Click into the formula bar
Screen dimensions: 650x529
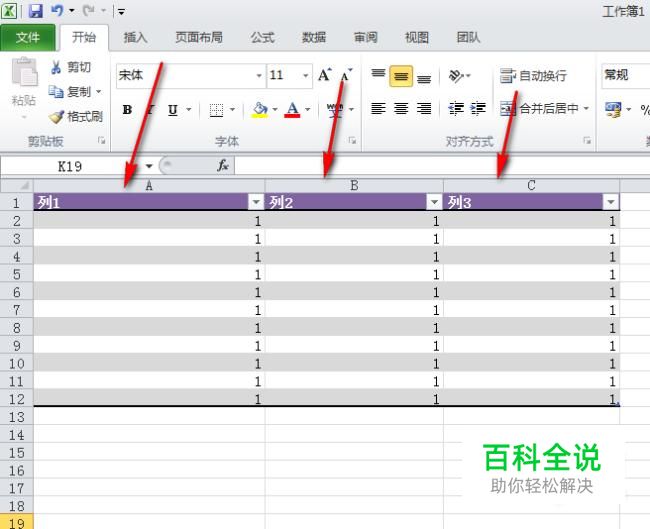tap(442, 166)
